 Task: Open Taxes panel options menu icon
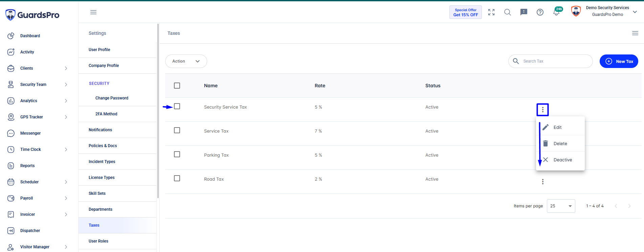(635, 33)
